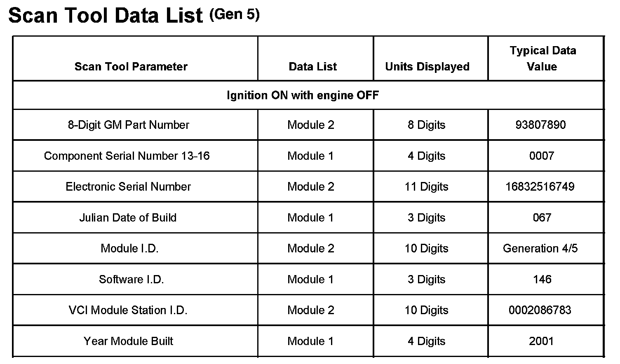Click the Electronic Serial Number parameter
Image resolution: width=620 pixels, height=364 pixels.
[x=128, y=187]
